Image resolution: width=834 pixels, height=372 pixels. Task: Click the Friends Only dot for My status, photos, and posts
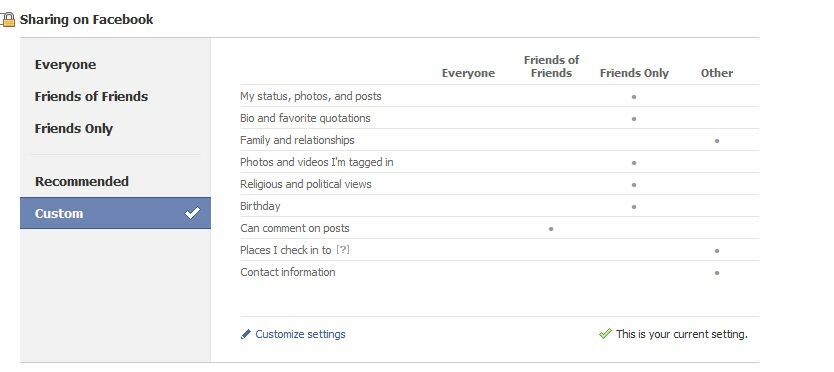633,97
